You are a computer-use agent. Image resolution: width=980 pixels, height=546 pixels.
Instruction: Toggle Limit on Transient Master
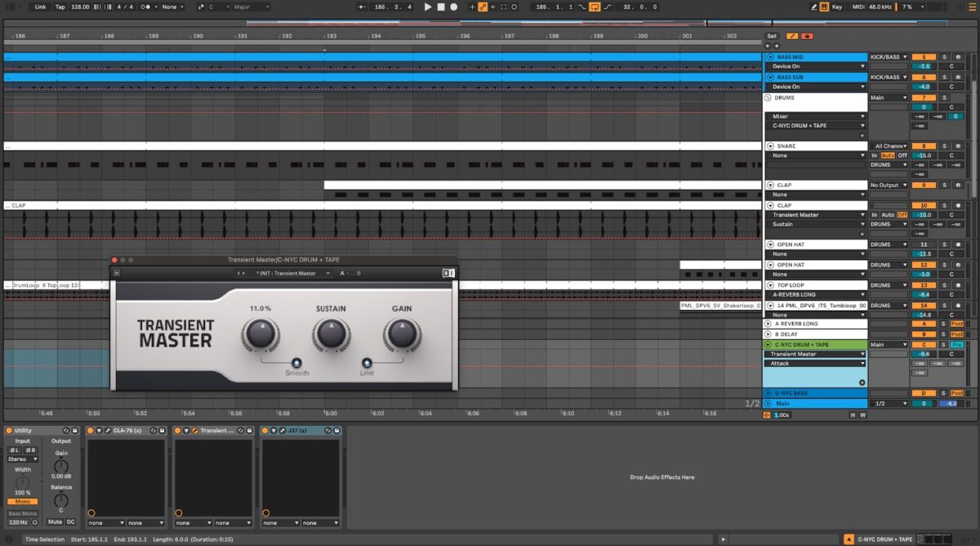367,362
